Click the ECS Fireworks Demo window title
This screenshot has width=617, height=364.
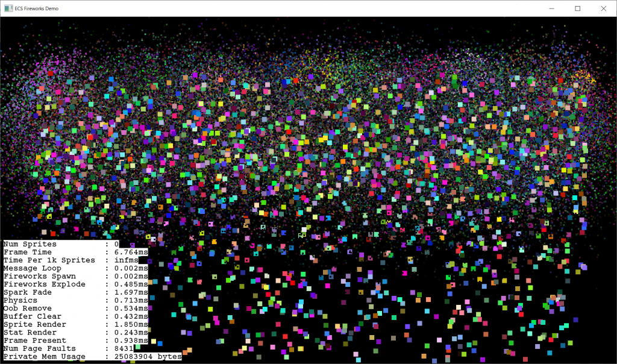pos(37,8)
